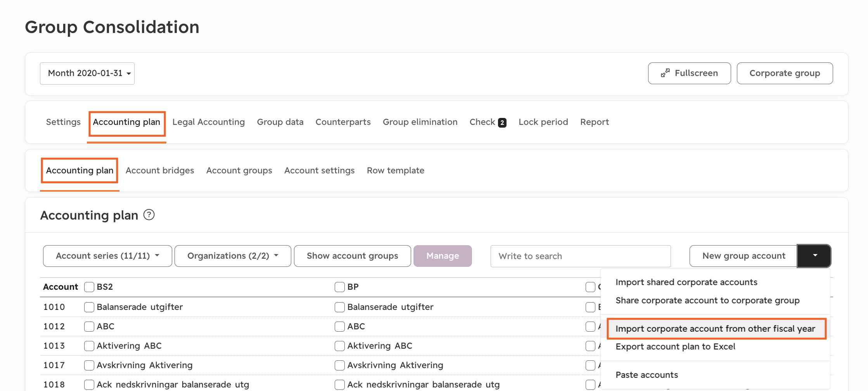Switch to the Counterparts tab

pyautogui.click(x=343, y=122)
